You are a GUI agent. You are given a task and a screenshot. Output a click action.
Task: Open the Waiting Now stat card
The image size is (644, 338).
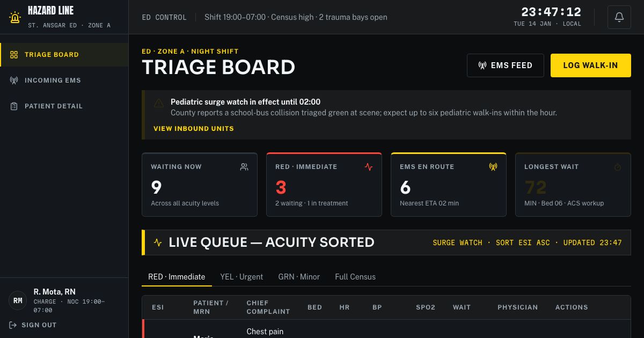[x=200, y=185]
